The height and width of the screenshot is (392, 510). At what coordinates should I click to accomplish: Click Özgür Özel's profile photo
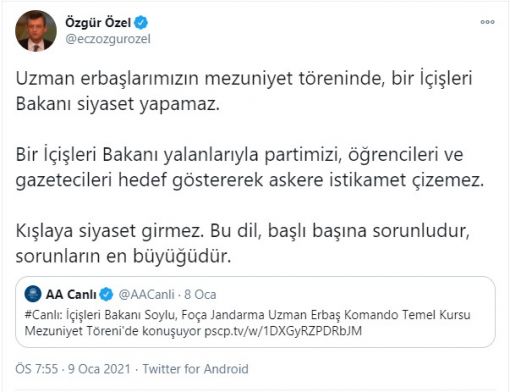pyautogui.click(x=36, y=31)
